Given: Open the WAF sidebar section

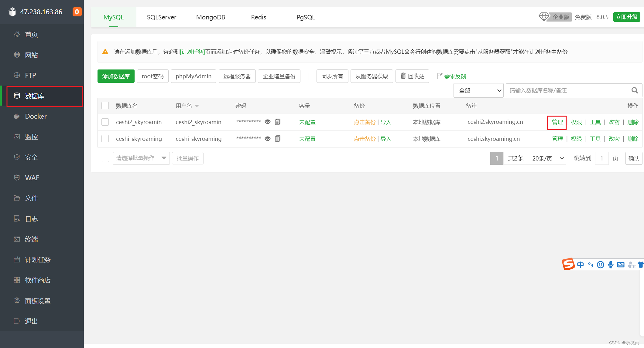Looking at the screenshot, I should coord(32,178).
